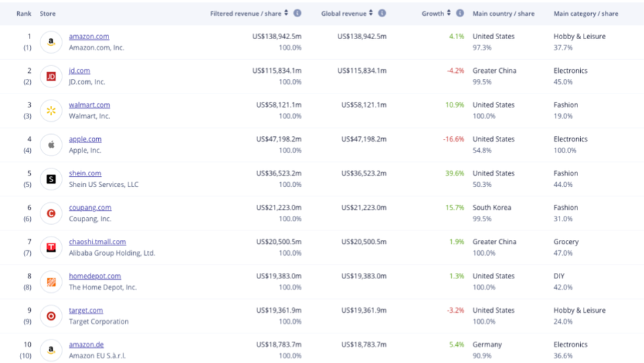This screenshot has width=644, height=363.
Task: Select 97.3% United States share value
Action: 482,47
